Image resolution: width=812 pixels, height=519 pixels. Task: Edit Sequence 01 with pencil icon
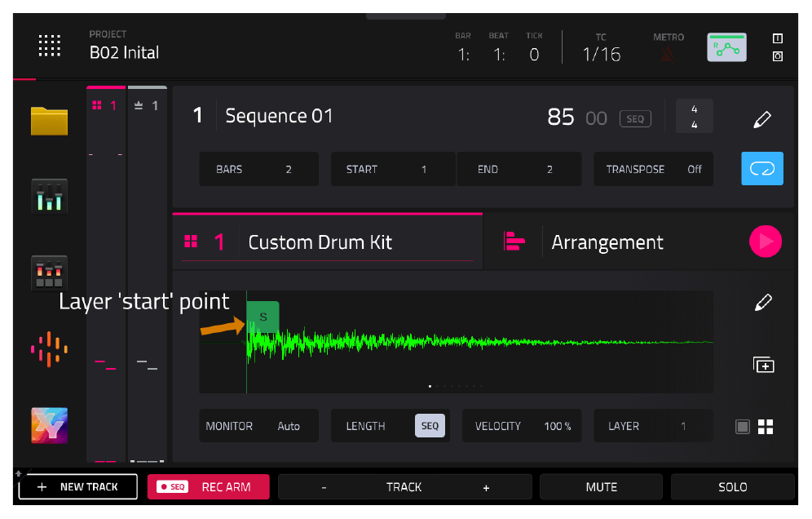pyautogui.click(x=762, y=119)
